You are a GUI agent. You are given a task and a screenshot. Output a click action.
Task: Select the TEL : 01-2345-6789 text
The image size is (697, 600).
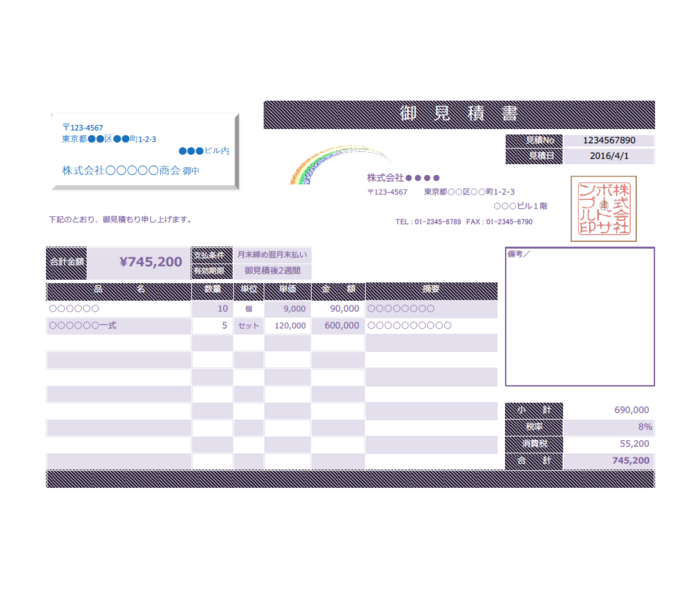[428, 221]
